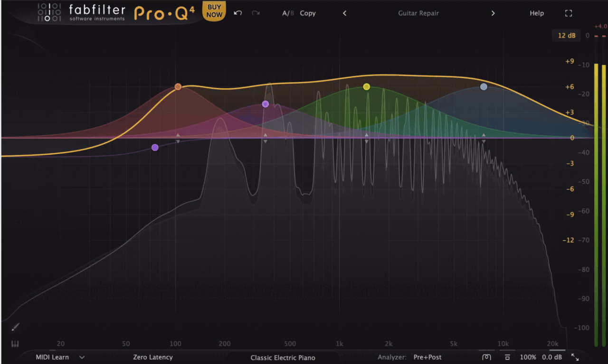Open the Guitar Repair preset browser
The width and height of the screenshot is (608, 364).
tap(418, 13)
